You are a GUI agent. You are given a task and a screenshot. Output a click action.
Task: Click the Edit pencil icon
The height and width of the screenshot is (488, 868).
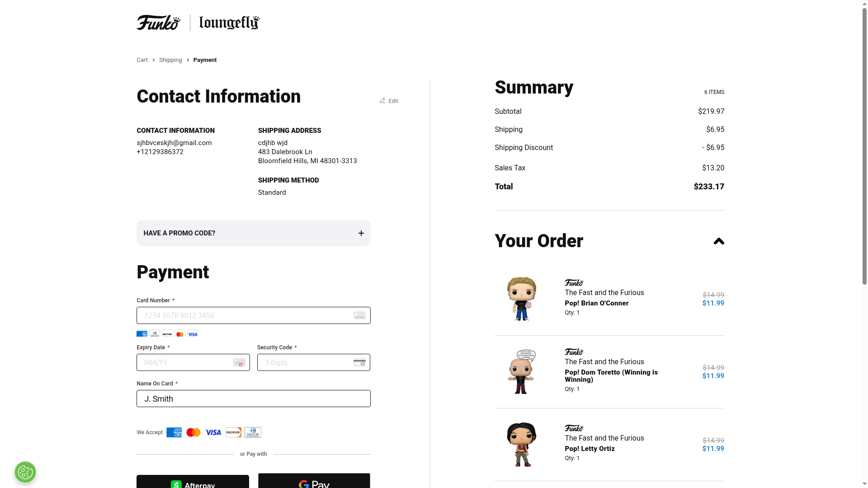[x=382, y=101]
